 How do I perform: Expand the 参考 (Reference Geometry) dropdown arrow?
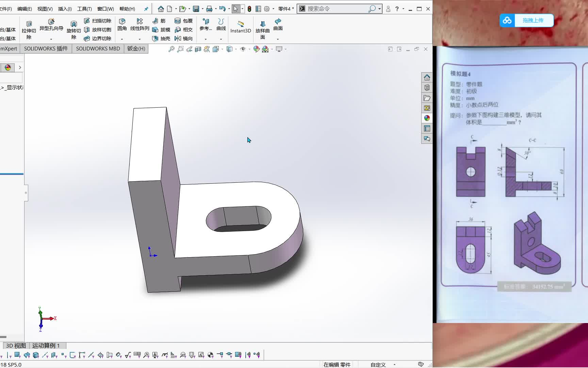tap(206, 39)
